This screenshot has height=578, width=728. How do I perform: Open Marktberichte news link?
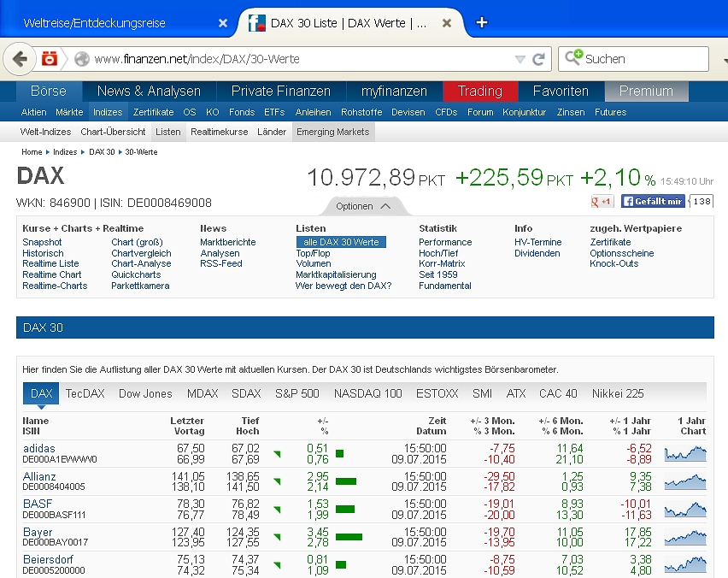coord(227,242)
